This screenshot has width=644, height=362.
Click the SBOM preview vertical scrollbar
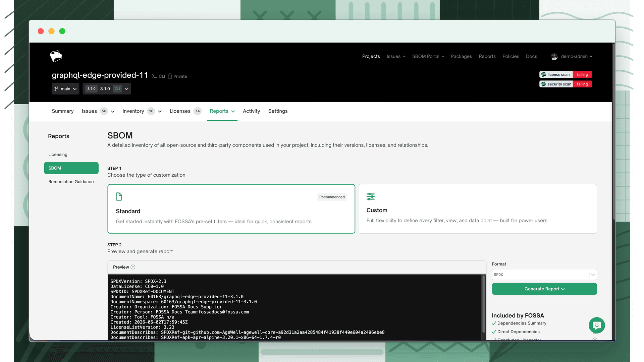(x=484, y=304)
